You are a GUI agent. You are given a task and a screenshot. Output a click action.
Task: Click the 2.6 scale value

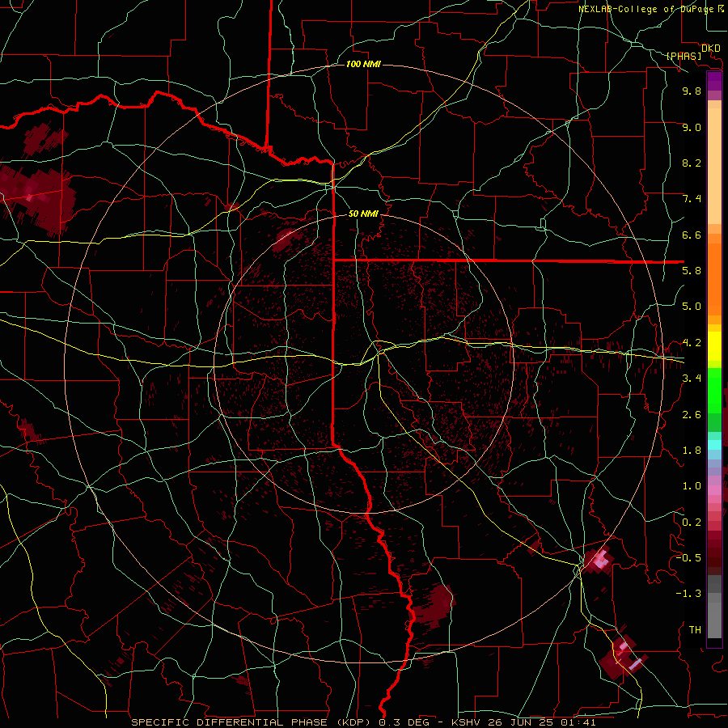coord(692,415)
